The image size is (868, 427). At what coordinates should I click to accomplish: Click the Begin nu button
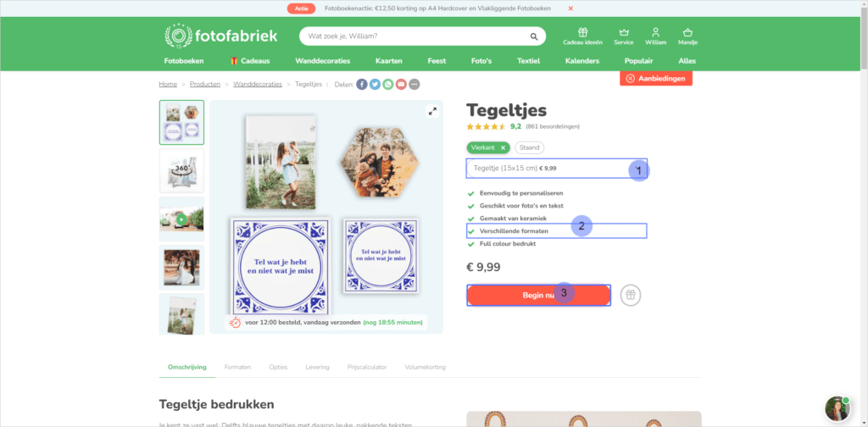click(538, 296)
